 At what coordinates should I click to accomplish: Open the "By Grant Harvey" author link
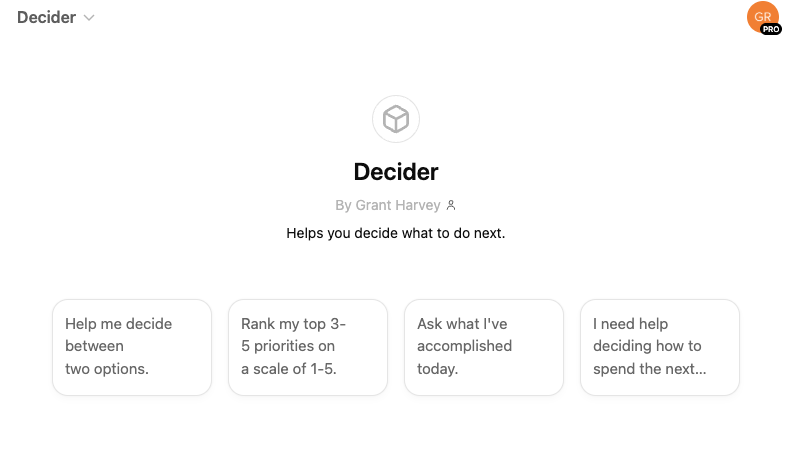[x=388, y=205]
